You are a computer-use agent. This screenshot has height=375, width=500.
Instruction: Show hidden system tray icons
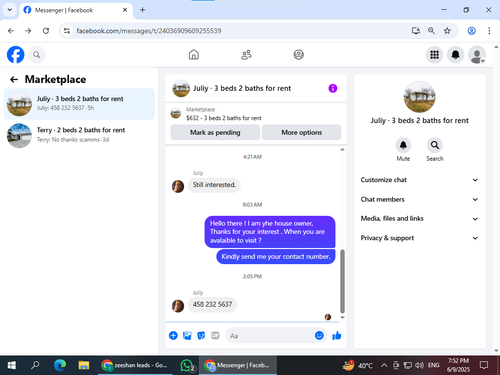click(384, 365)
